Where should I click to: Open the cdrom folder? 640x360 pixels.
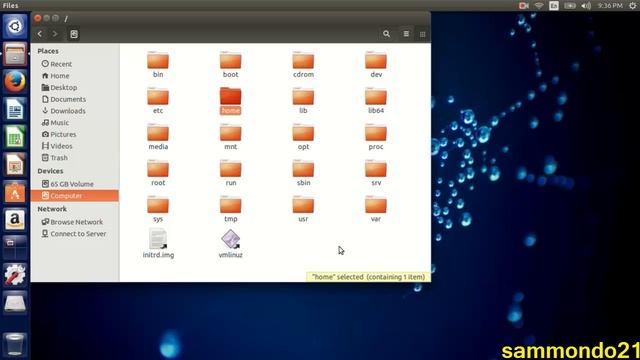pos(303,64)
